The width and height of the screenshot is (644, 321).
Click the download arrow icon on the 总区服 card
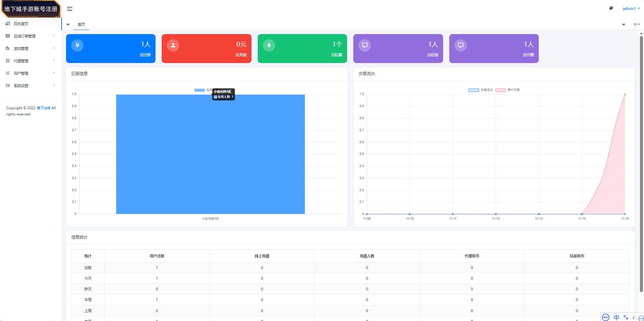[x=269, y=45]
